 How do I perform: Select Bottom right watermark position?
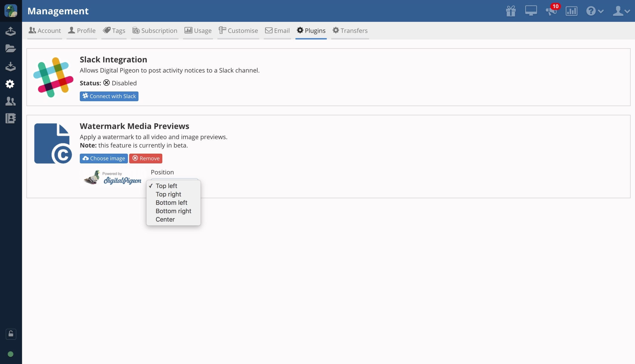point(174,211)
